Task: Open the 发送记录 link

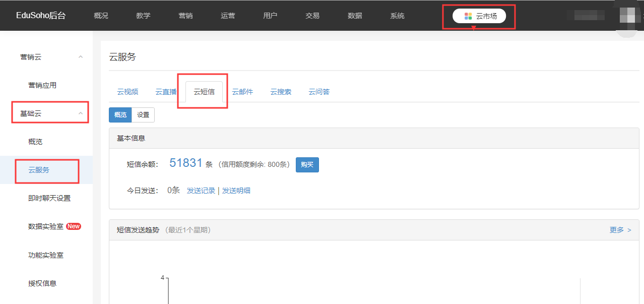Action: 201,191
